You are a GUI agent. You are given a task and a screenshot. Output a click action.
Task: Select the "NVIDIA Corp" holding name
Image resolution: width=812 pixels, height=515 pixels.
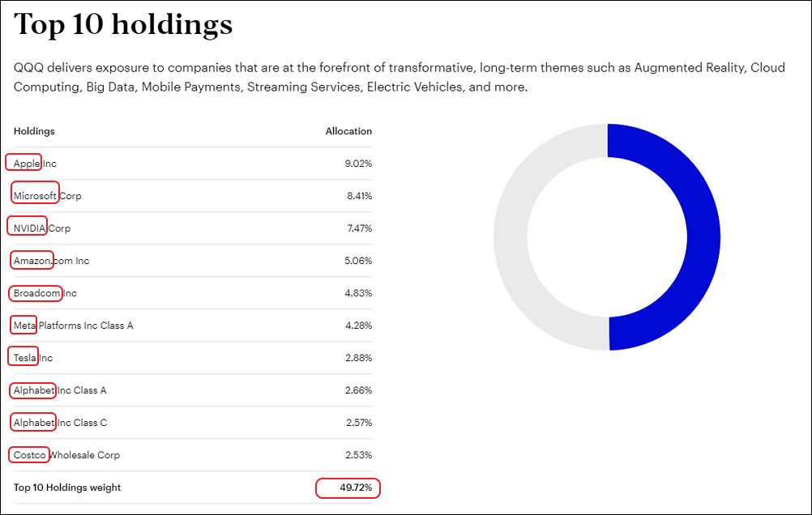click(x=42, y=228)
